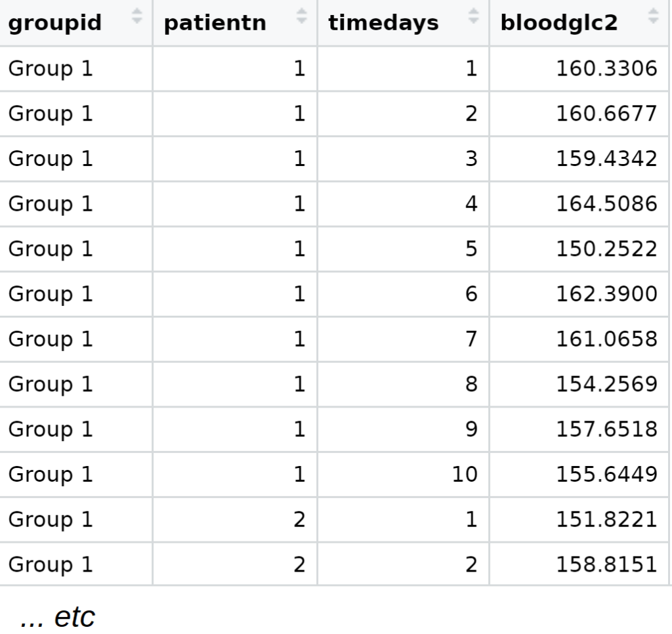672x634 pixels.
Task: Select the cell with value 160.6677
Action: click(x=606, y=114)
